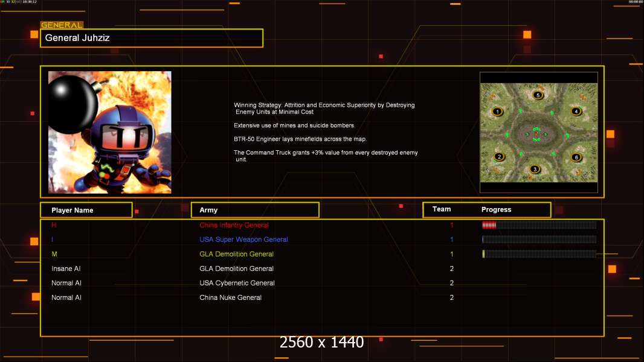This screenshot has height=362, width=644.
Task: Click yellow GLA Demolition General army text
Action: pyautogui.click(x=236, y=254)
